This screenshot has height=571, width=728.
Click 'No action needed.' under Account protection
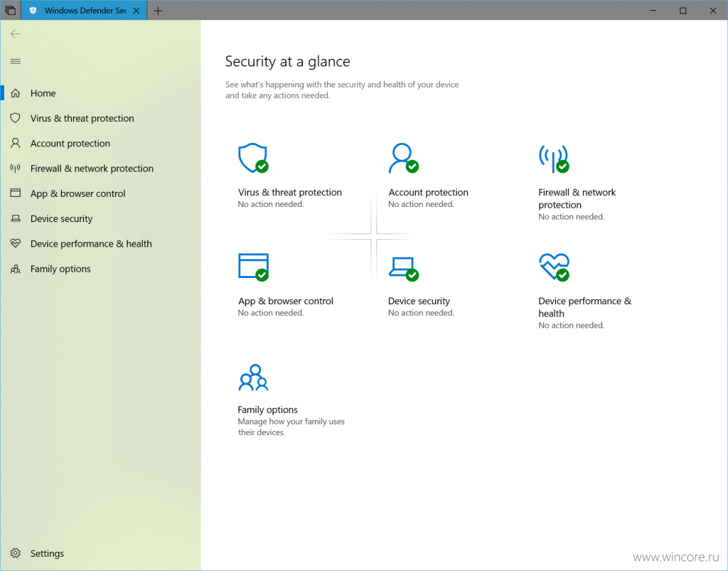[421, 204]
